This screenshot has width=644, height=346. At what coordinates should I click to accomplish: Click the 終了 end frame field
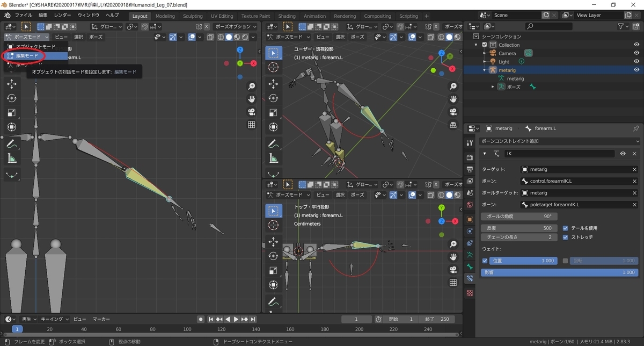coord(436,319)
